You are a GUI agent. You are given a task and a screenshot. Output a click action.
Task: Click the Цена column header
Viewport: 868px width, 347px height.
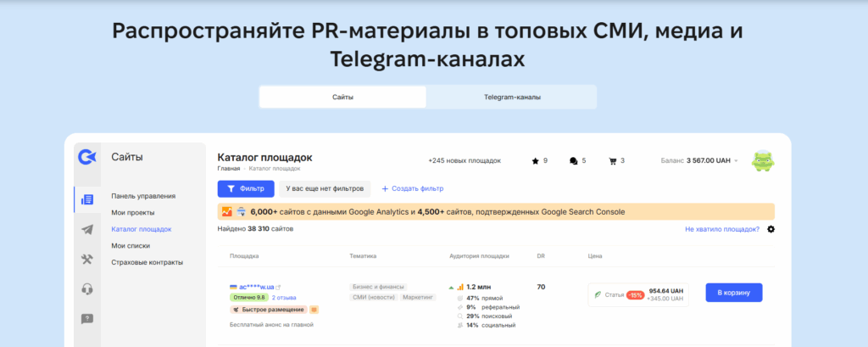click(x=595, y=256)
